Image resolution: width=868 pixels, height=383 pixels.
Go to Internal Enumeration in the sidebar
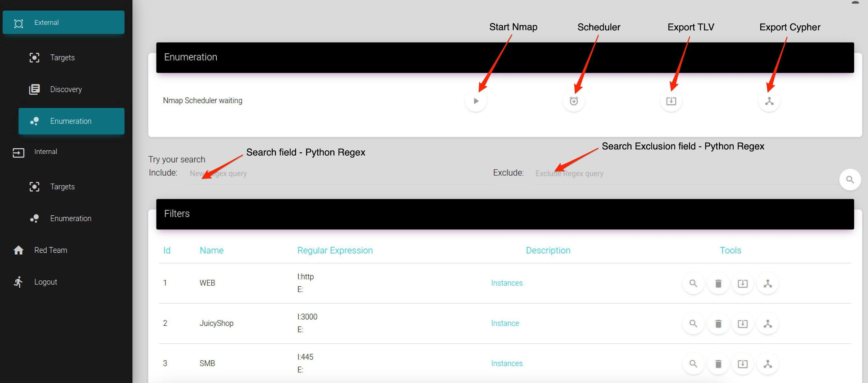pyautogui.click(x=70, y=218)
